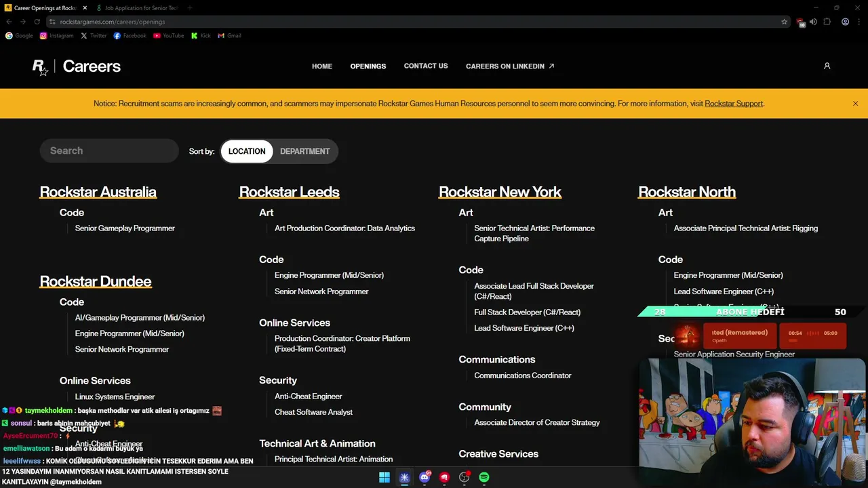Open Senior Application Security Engineer job
868x488 pixels.
(x=734, y=354)
